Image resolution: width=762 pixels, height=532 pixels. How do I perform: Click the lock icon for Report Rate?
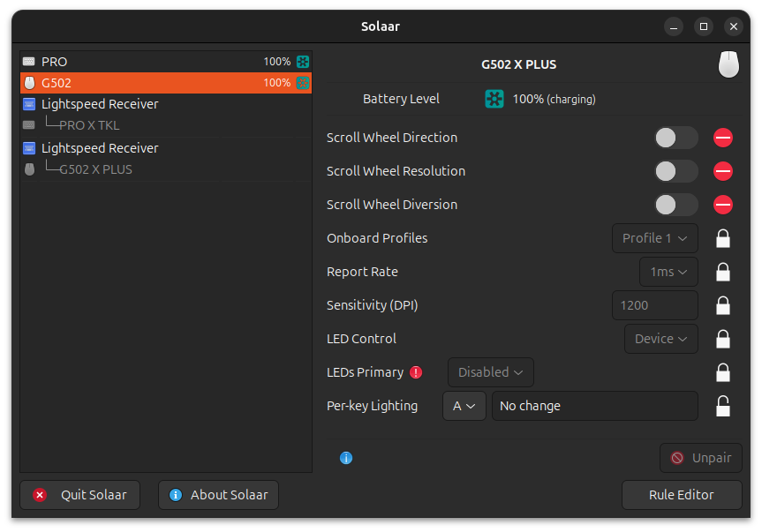click(723, 272)
